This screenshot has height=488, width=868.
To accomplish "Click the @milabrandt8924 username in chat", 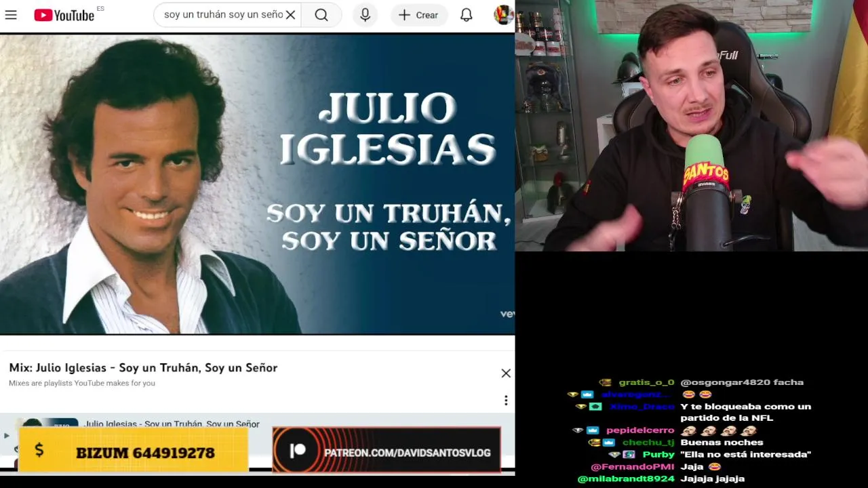I will [x=626, y=479].
